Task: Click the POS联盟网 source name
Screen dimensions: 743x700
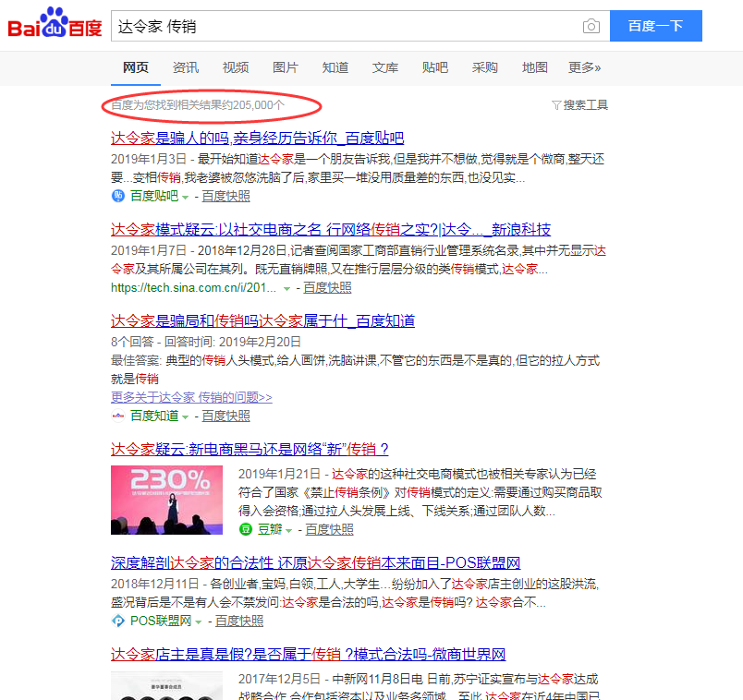Action: pos(161,621)
